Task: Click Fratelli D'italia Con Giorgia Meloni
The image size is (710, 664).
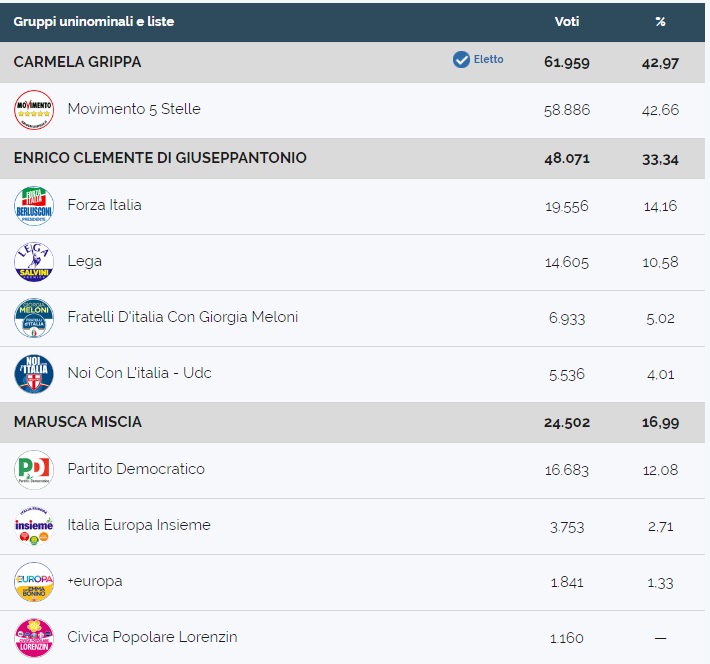Action: 183,317
